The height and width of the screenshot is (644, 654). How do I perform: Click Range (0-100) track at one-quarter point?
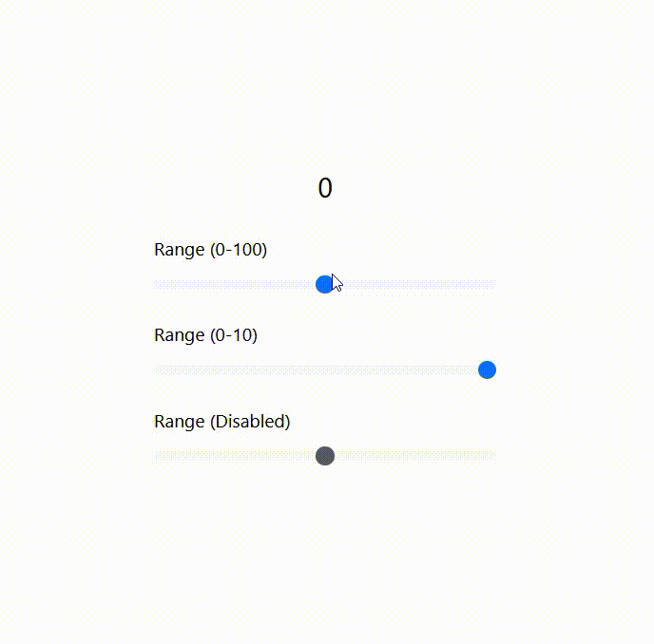[x=240, y=284]
